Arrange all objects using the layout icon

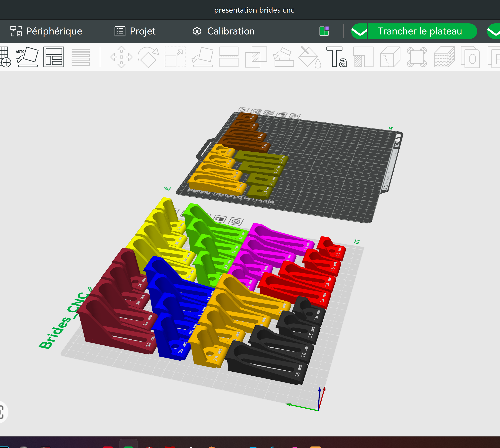coord(54,57)
